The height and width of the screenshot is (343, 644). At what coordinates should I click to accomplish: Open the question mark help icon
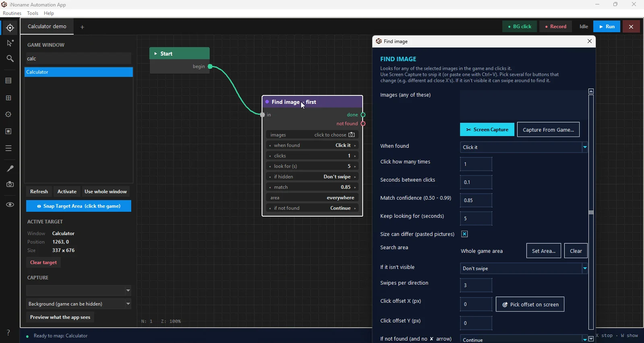click(x=8, y=333)
